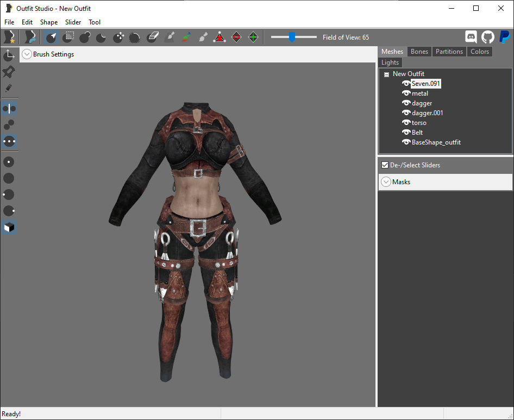Viewport: 514px width, 420px height.
Task: Toggle X-mirror editing mode
Action: click(9, 109)
